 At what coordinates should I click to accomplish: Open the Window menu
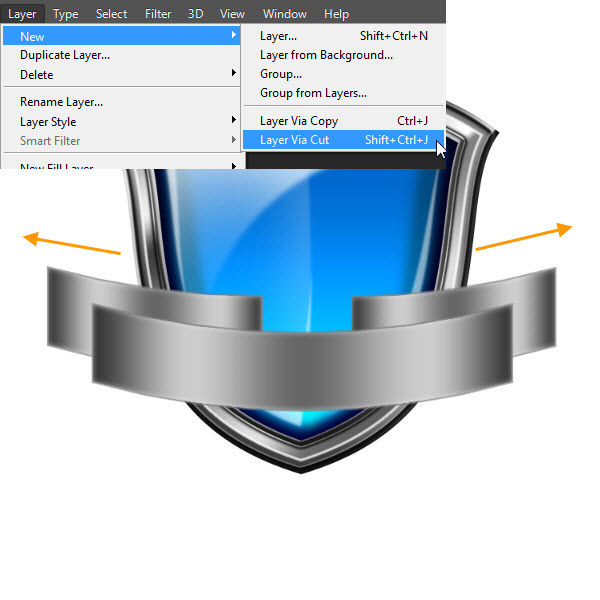tap(285, 14)
